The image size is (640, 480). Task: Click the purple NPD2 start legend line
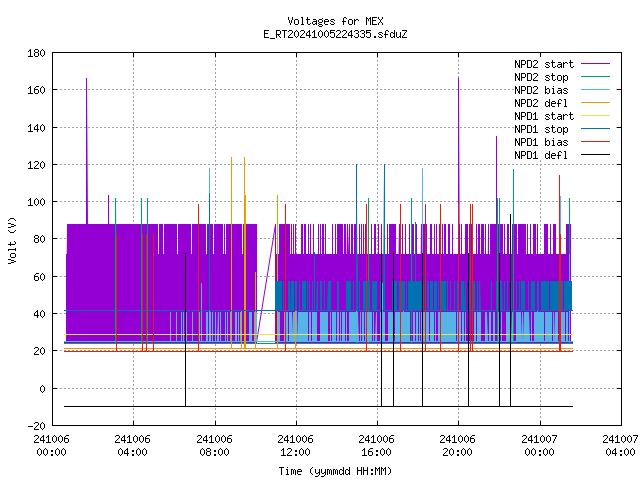pos(595,64)
